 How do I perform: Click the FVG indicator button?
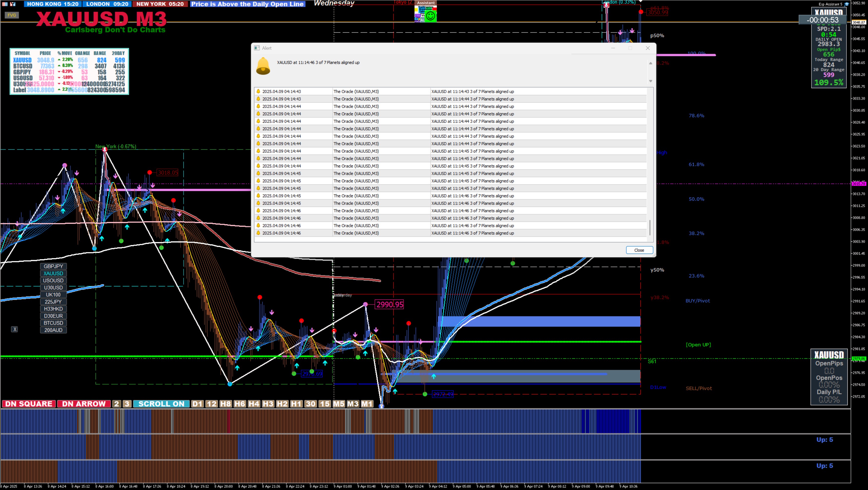pos(12,15)
